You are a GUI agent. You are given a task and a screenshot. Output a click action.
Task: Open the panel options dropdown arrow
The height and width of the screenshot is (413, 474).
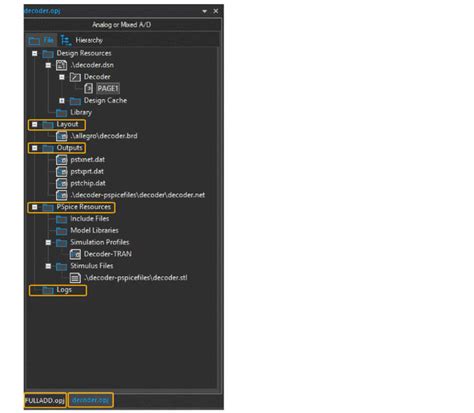[205, 11]
